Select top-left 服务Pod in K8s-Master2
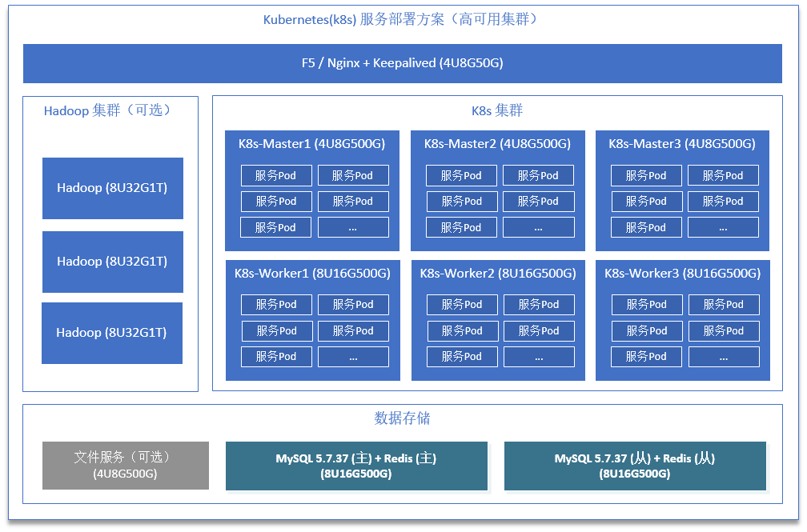This screenshot has width=807, height=532. pyautogui.click(x=461, y=175)
